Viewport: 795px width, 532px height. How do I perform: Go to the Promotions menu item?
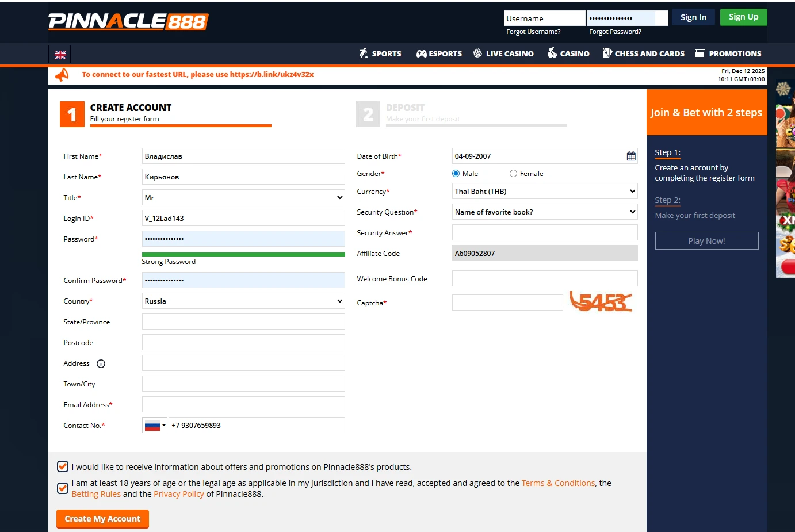(728, 53)
